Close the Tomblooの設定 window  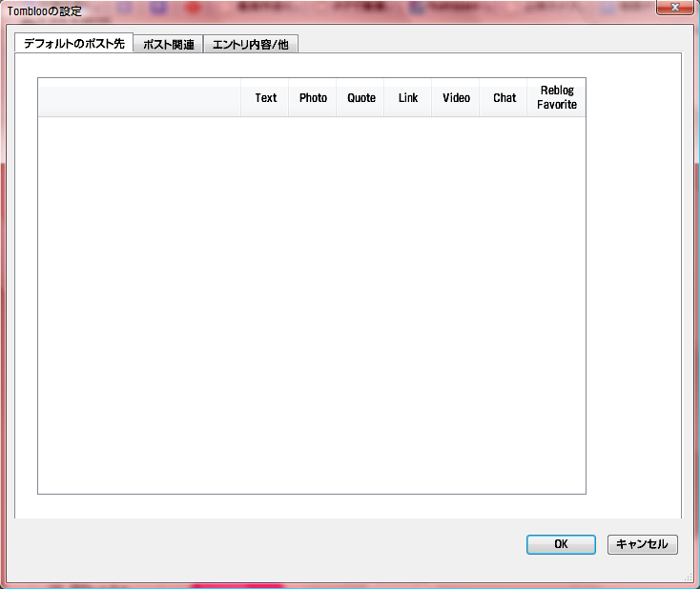tap(674, 7)
